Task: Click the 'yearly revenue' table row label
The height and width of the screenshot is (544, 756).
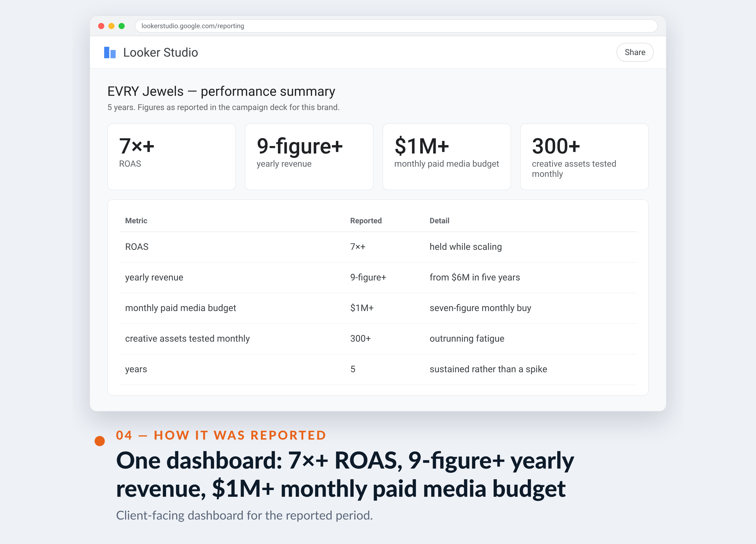Action: [154, 278]
